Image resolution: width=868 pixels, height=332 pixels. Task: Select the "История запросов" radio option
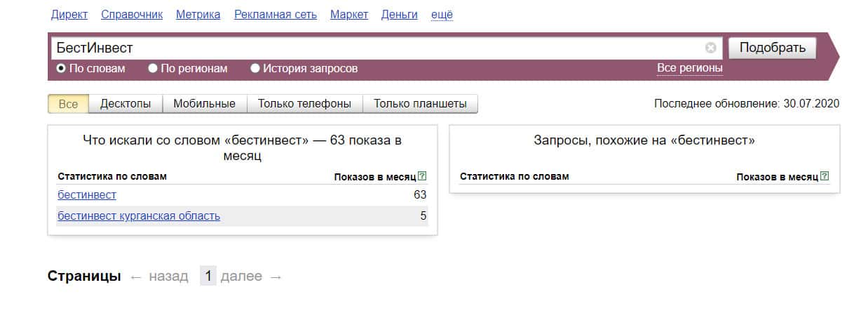[256, 69]
